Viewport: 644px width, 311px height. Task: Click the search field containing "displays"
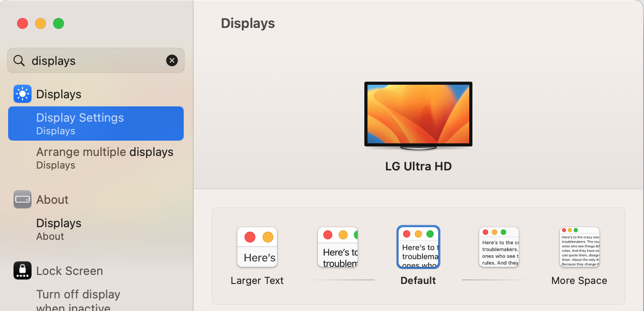tap(95, 60)
